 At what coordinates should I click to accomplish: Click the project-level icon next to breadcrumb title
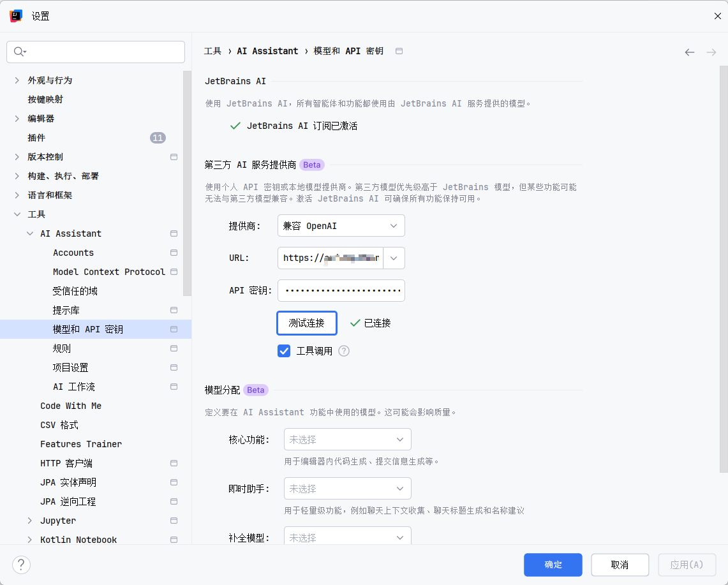399,51
